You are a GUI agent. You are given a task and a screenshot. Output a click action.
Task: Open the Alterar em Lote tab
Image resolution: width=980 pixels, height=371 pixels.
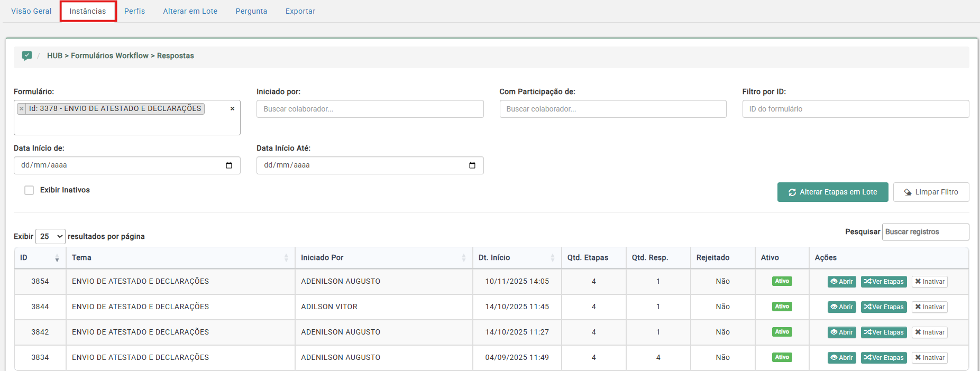coord(190,11)
